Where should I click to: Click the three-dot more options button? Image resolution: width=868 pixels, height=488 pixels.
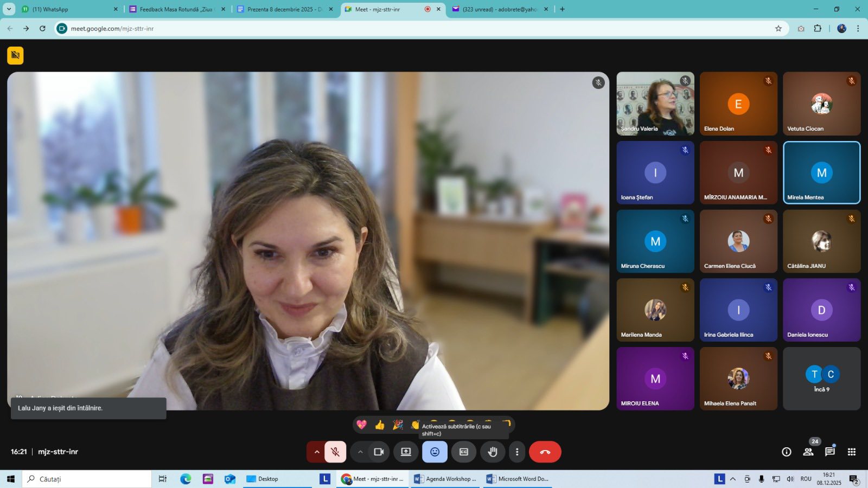coord(517,452)
